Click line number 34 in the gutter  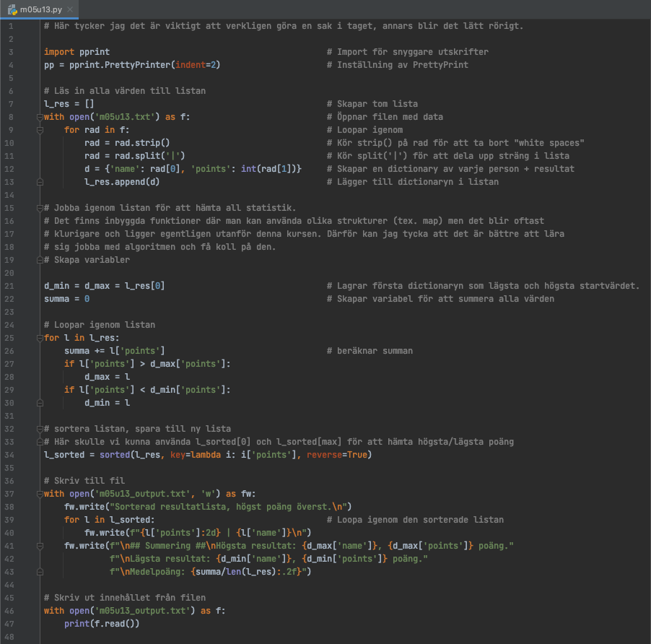(x=10, y=455)
